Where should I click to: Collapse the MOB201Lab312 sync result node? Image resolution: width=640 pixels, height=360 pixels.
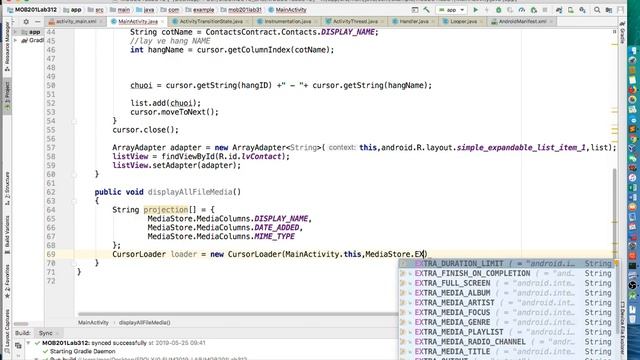click(29, 343)
